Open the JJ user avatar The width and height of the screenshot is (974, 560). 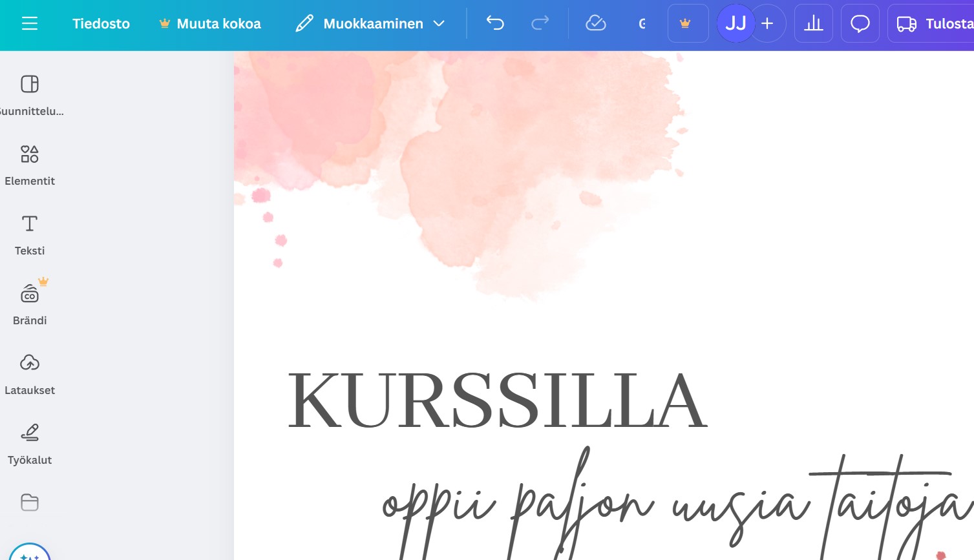(736, 24)
